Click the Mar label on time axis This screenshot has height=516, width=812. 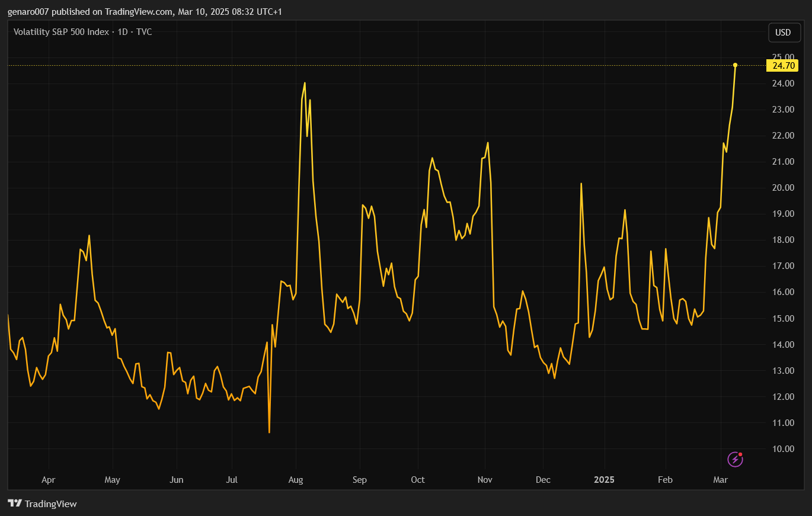[x=721, y=480]
